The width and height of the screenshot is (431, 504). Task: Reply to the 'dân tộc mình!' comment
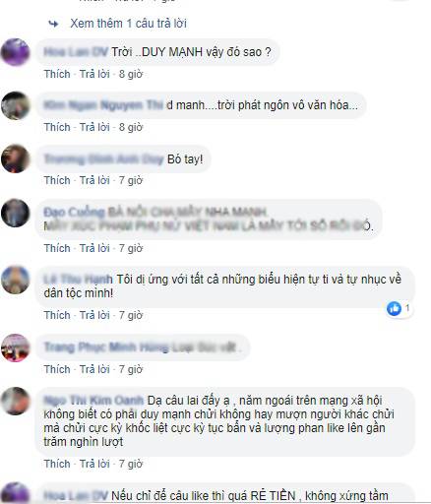tap(94, 315)
